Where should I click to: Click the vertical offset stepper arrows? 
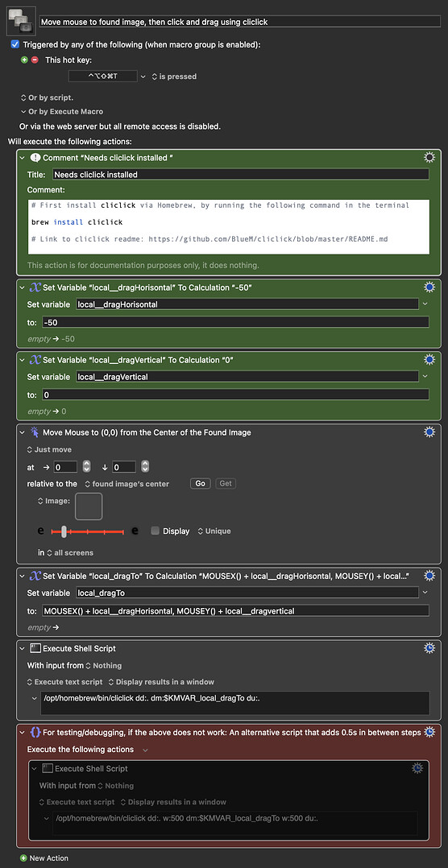(x=145, y=467)
